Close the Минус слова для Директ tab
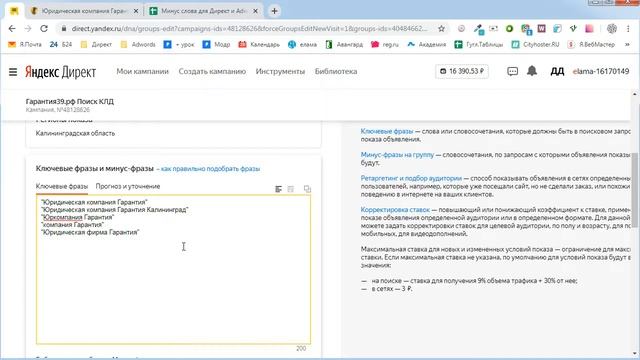 click(x=256, y=11)
